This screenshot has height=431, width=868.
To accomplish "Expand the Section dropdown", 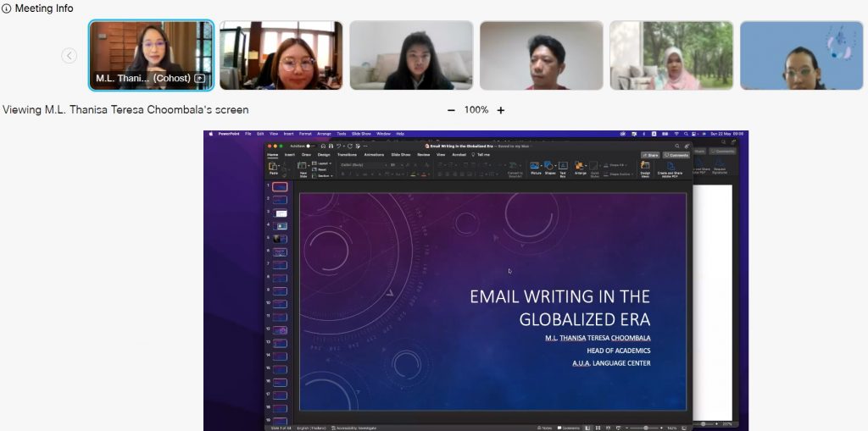I will point(323,175).
